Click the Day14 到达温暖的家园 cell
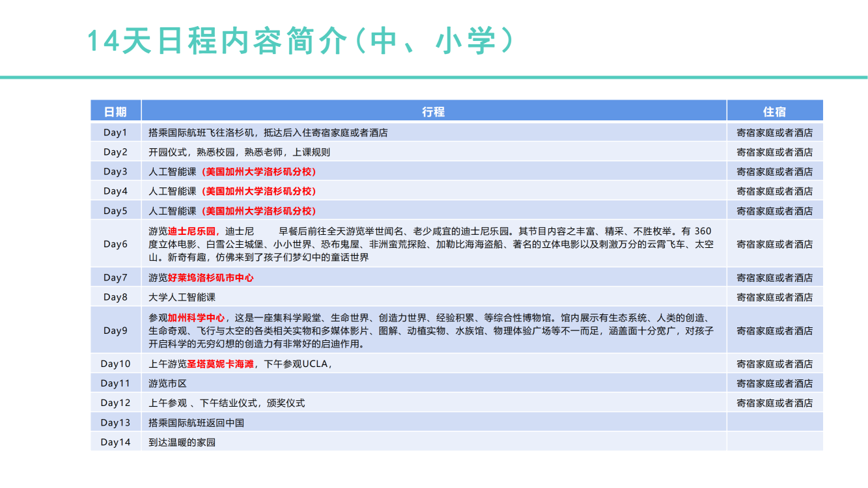 tap(182, 442)
